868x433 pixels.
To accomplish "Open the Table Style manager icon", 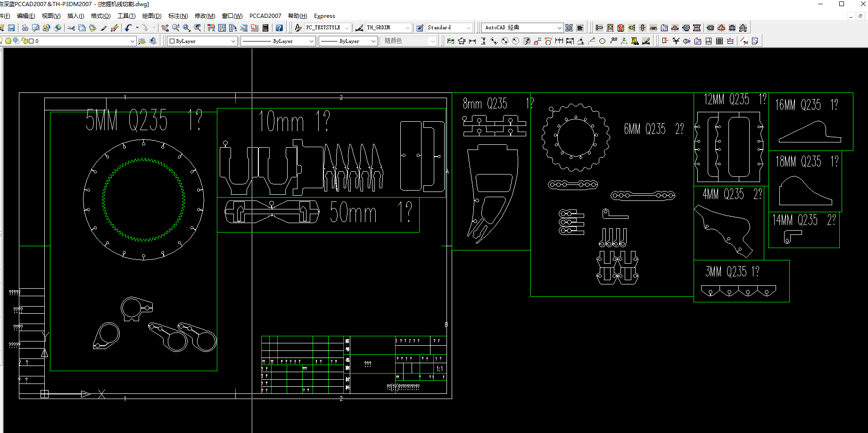I will coord(420,28).
